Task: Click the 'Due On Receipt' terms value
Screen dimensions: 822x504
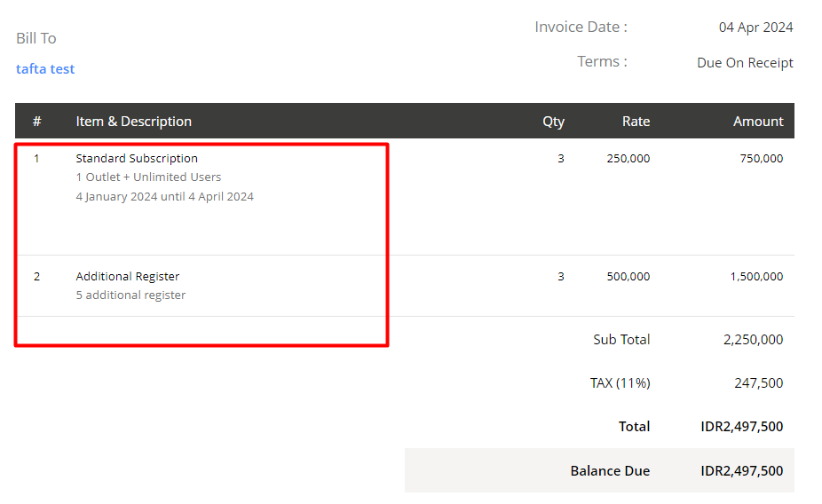Action: coord(745,63)
